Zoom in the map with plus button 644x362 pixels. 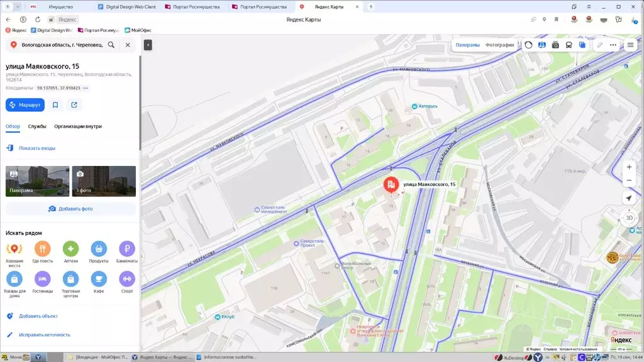pos(629,167)
